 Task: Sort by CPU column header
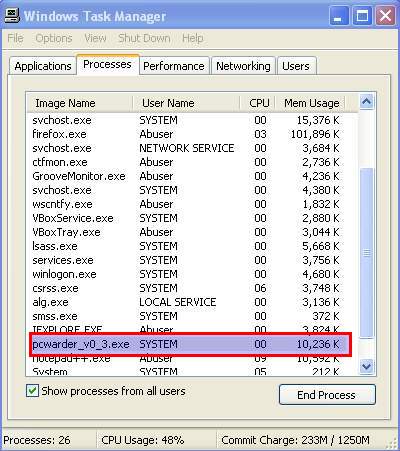[x=257, y=103]
